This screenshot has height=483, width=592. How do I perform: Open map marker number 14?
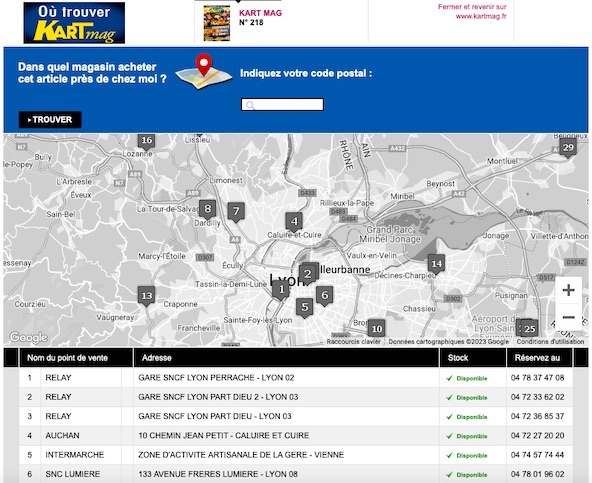click(x=436, y=264)
